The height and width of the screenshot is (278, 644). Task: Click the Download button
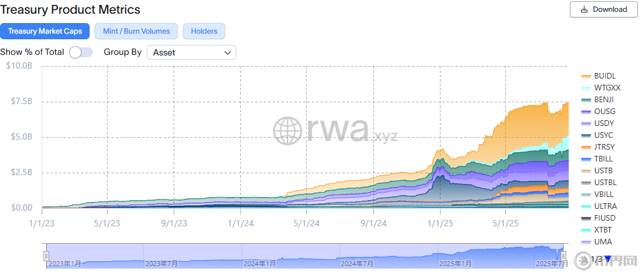click(603, 9)
